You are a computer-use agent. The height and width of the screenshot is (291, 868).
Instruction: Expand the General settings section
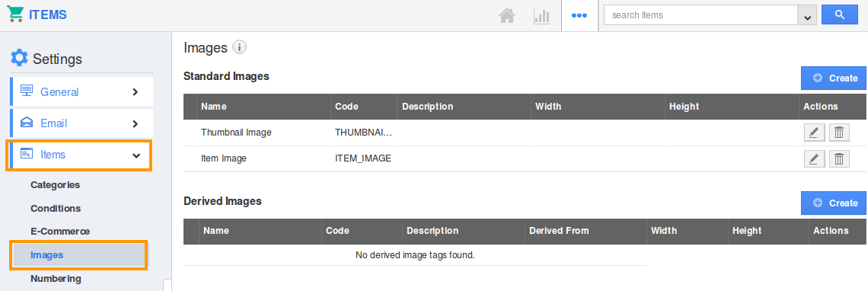[x=82, y=91]
